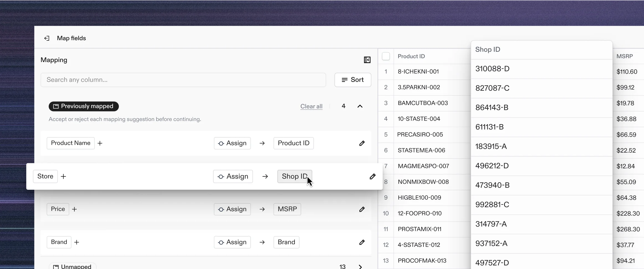
Task: Select the Previously mapped filter chip
Action: point(83,106)
